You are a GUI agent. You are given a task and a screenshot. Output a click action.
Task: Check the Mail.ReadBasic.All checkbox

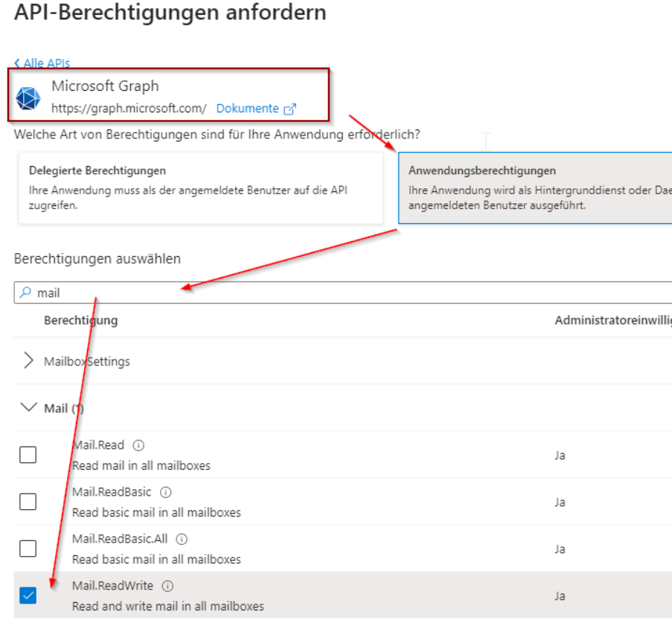click(x=28, y=549)
